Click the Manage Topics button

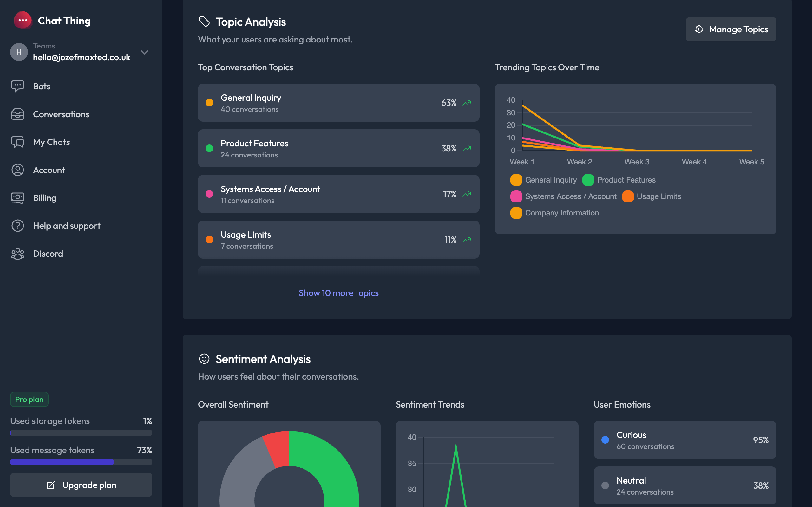tap(730, 29)
